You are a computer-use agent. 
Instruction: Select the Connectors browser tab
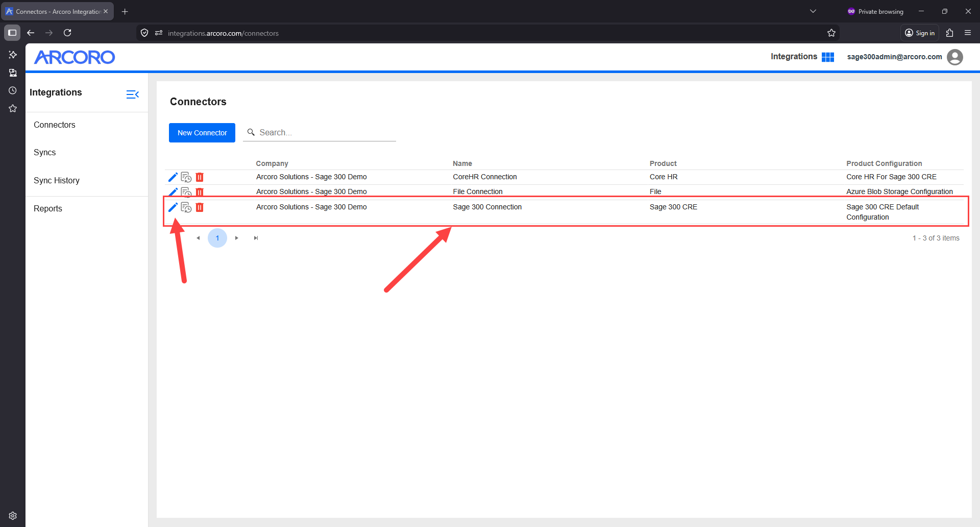[57, 11]
